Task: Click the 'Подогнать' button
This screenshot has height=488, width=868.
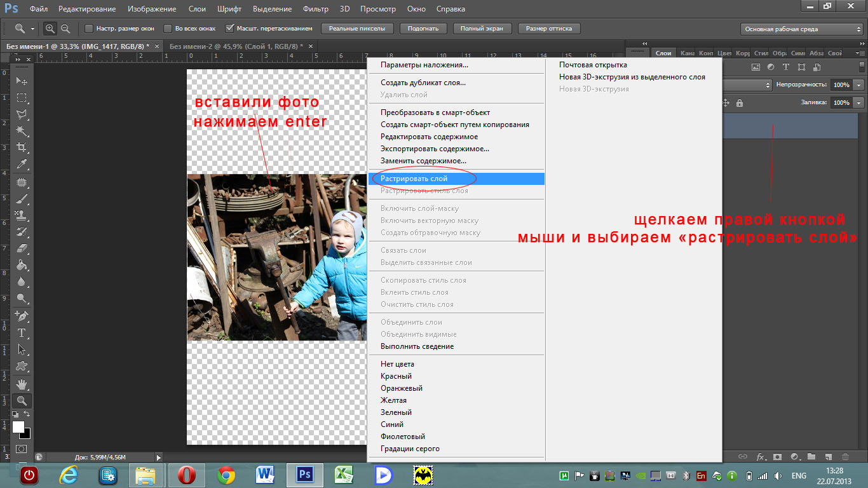Action: 423,29
